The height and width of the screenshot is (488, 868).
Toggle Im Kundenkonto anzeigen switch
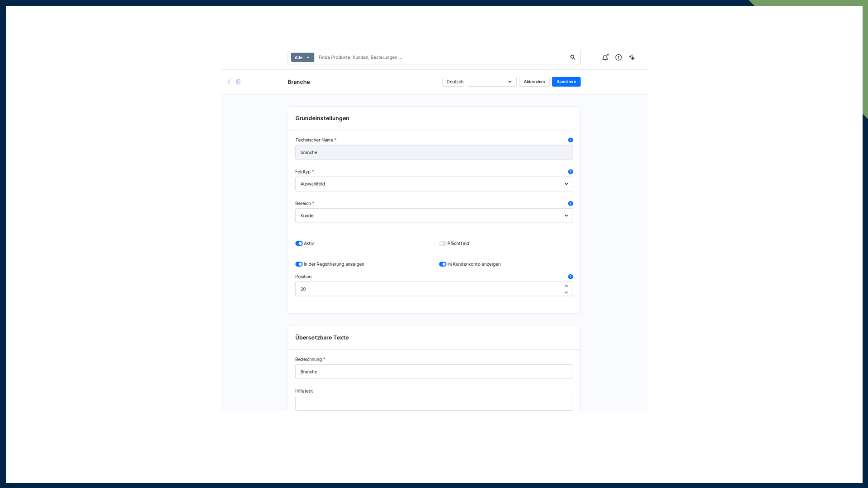point(443,264)
